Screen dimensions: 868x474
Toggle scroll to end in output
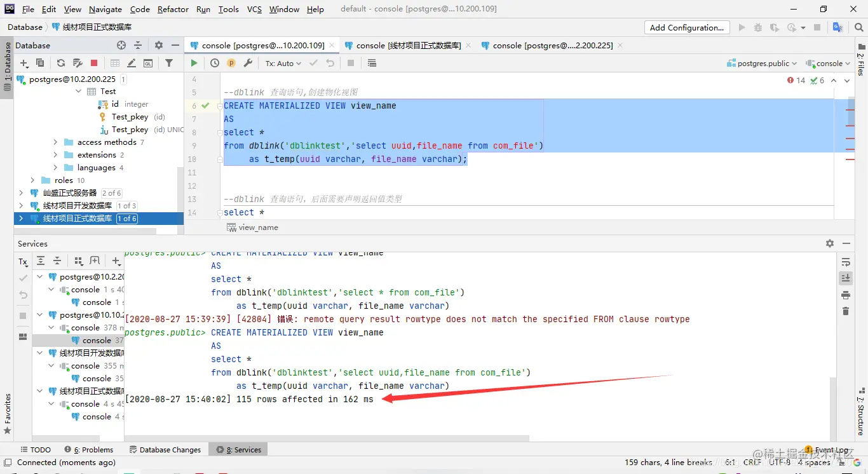point(845,278)
